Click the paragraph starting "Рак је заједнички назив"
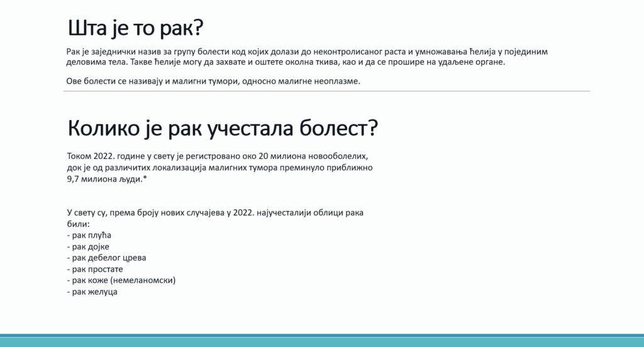This screenshot has width=644, height=347. [311, 52]
